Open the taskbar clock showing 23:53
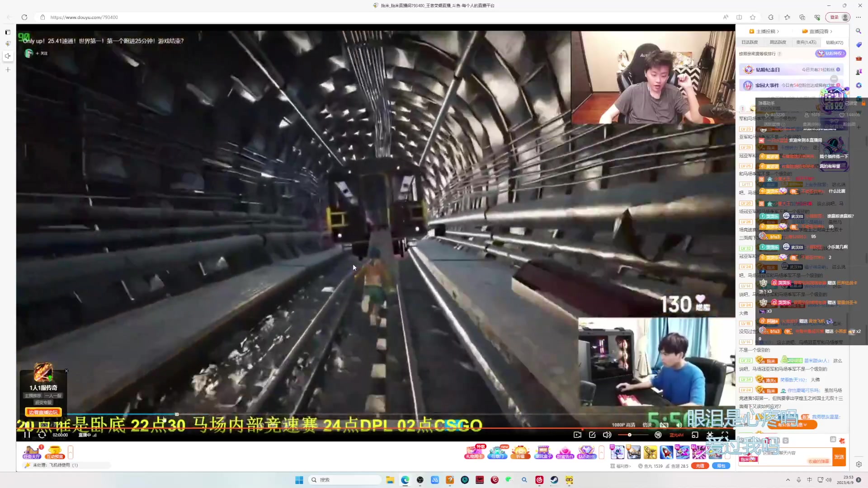 pyautogui.click(x=845, y=480)
